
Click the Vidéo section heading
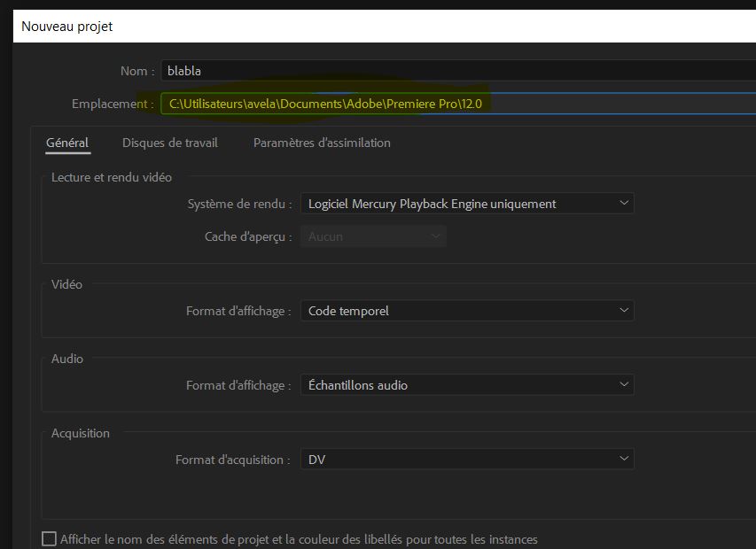[66, 284]
